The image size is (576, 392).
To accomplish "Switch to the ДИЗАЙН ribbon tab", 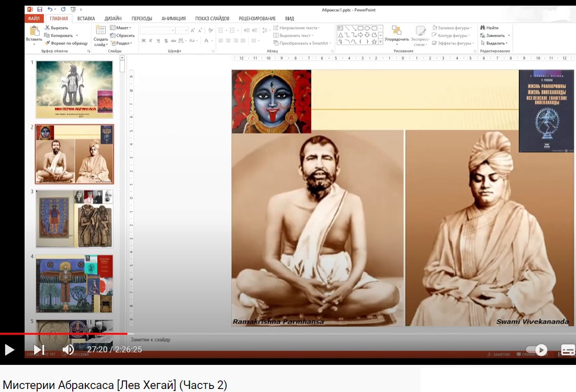I will tap(113, 19).
